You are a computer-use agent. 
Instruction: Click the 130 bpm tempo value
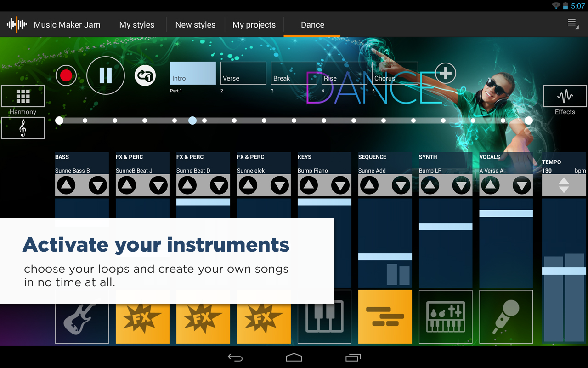point(547,171)
